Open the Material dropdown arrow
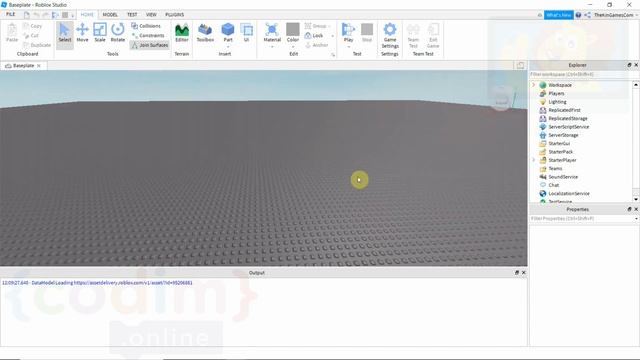640x360 pixels. (272, 47)
